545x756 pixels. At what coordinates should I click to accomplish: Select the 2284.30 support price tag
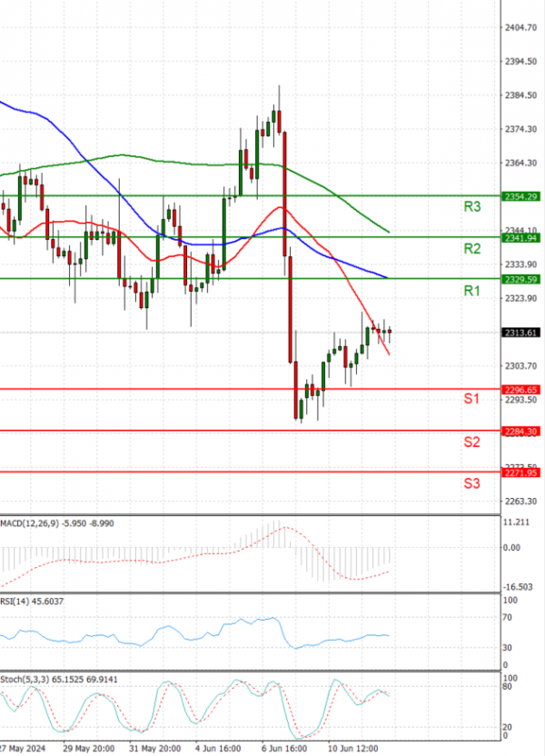tap(520, 432)
